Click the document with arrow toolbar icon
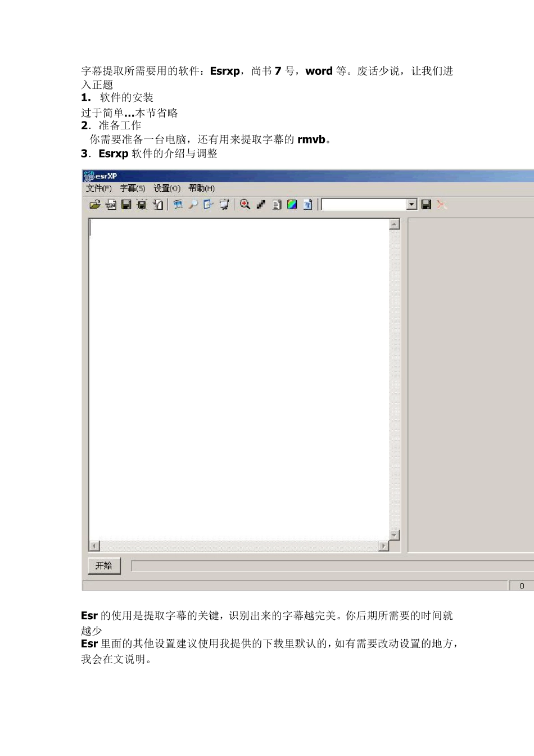Viewport: 534px width, 756px height. (158, 205)
